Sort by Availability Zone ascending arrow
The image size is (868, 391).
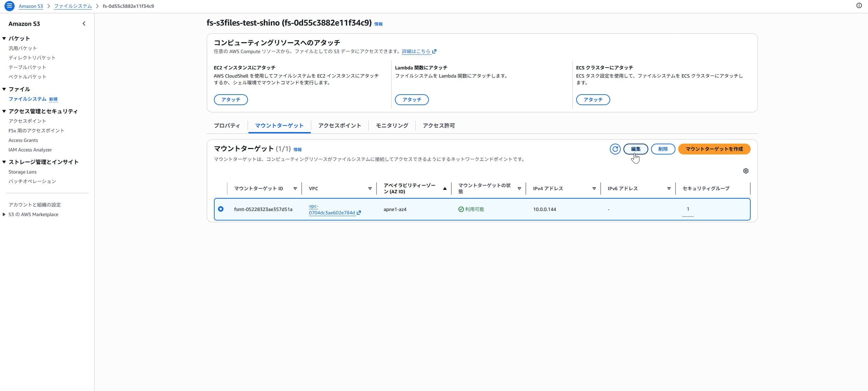pos(445,189)
